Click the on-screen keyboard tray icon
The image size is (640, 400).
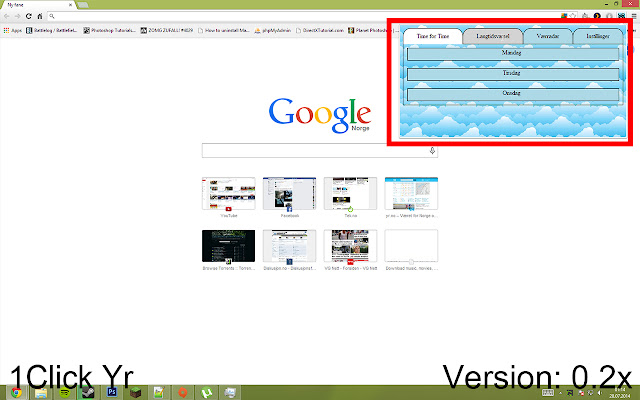(x=547, y=393)
